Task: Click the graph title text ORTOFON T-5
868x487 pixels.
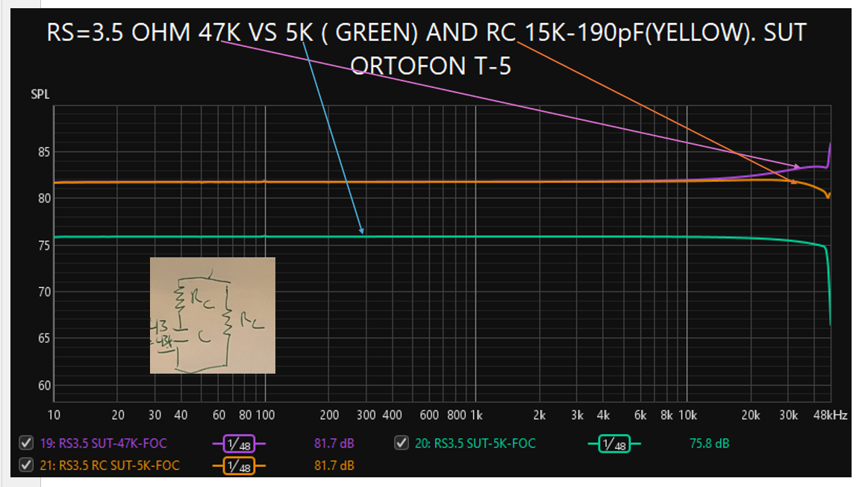Action: click(431, 66)
